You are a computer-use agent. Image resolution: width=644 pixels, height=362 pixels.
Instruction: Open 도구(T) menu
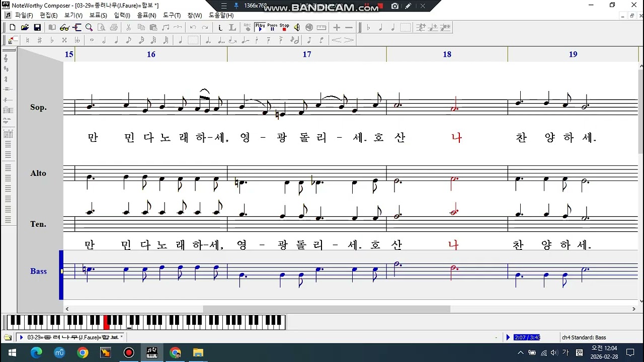tap(172, 16)
